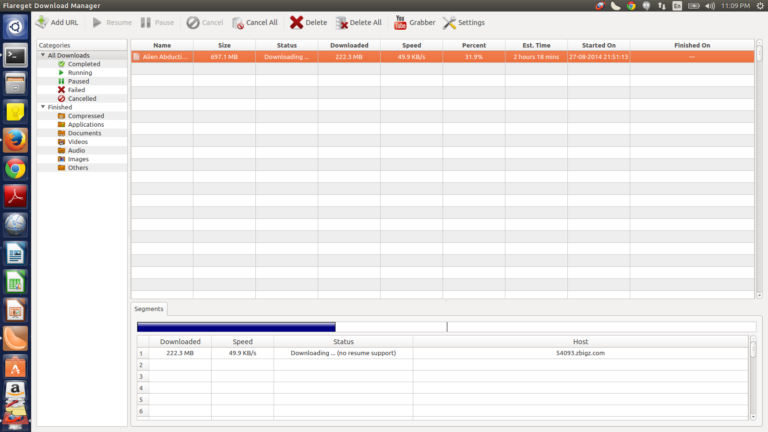This screenshot has height=432, width=768.
Task: Click the Pause toolbar icon
Action: click(x=146, y=23)
